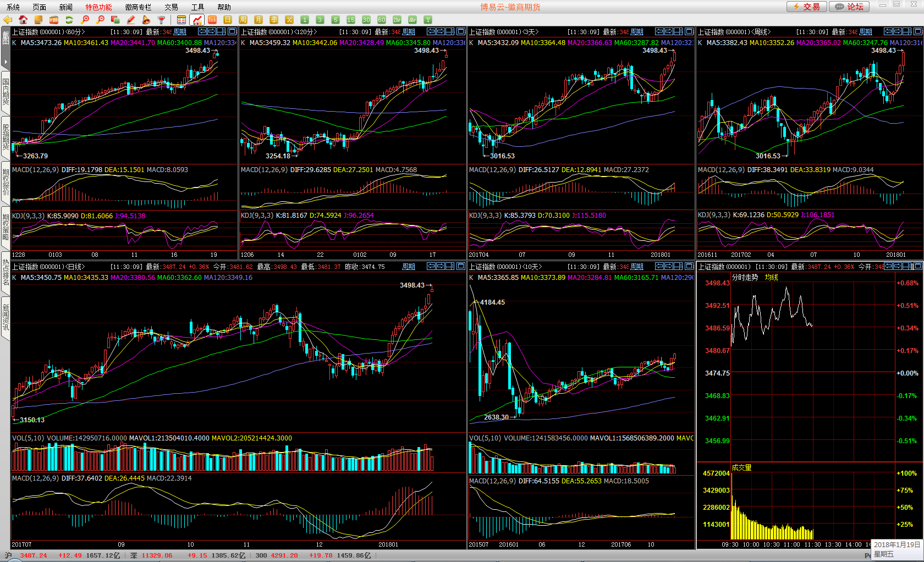924x562 pixels.
Task: Open the alert bell icon
Action: pos(146,20)
